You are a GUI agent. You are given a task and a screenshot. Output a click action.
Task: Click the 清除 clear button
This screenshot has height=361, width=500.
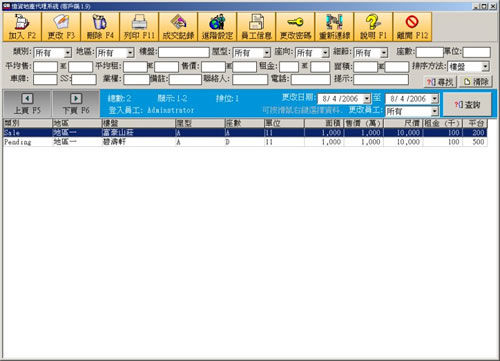coord(476,82)
